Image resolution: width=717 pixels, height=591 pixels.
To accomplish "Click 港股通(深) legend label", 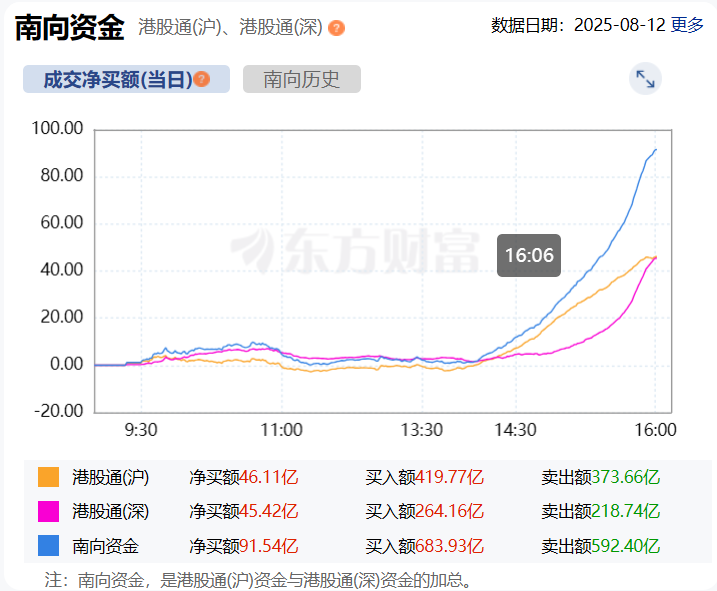I will pyautogui.click(x=111, y=511).
